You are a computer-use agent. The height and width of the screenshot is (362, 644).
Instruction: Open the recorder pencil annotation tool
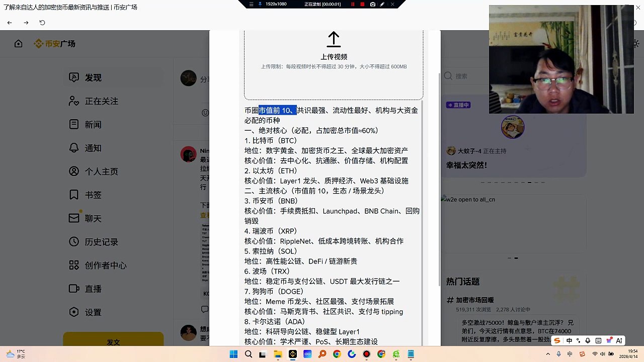click(x=382, y=4)
